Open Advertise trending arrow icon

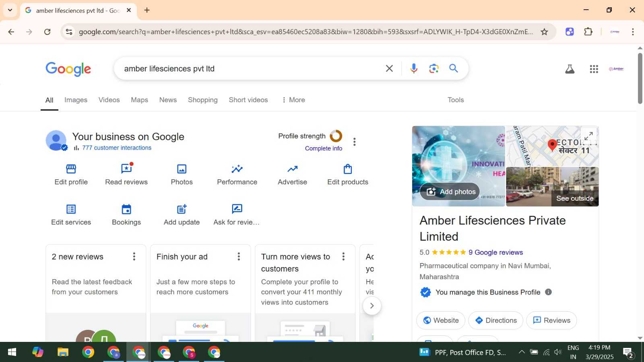(x=293, y=169)
